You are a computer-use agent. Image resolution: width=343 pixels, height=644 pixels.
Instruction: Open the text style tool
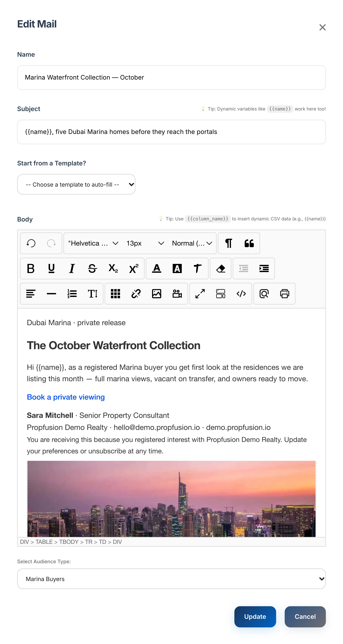[198, 268]
